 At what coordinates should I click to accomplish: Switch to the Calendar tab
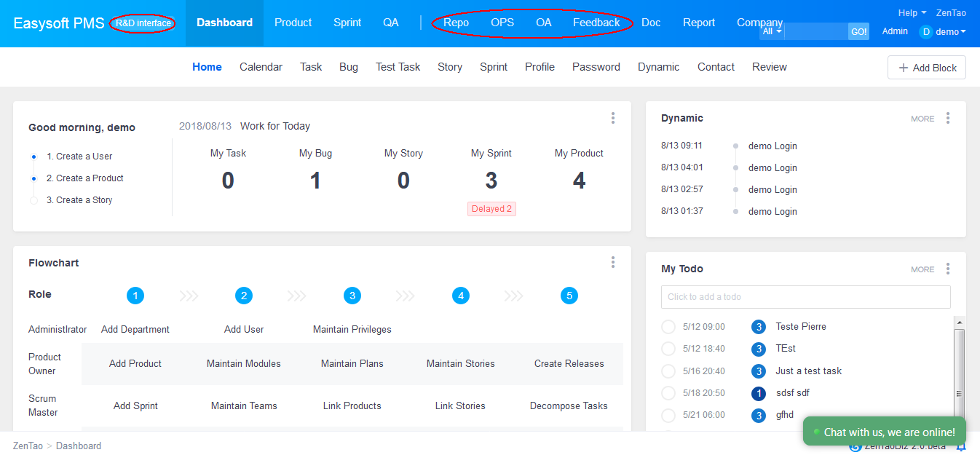(261, 67)
